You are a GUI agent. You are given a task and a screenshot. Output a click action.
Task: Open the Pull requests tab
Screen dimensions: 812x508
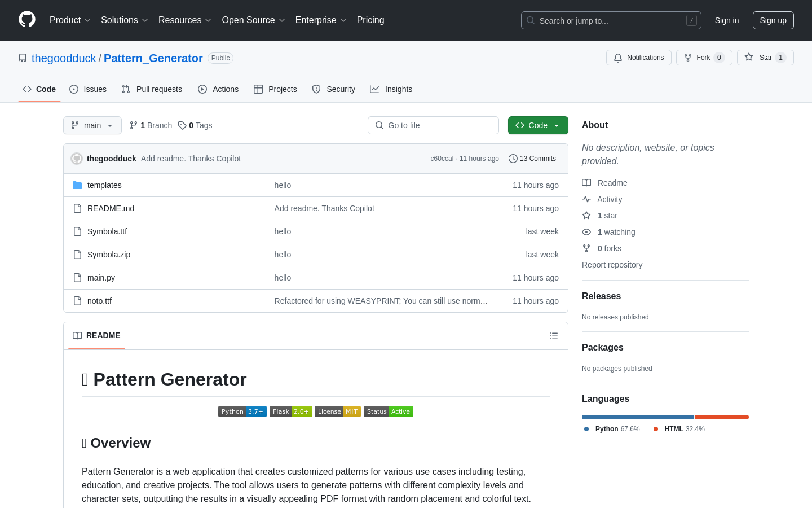[152, 89]
